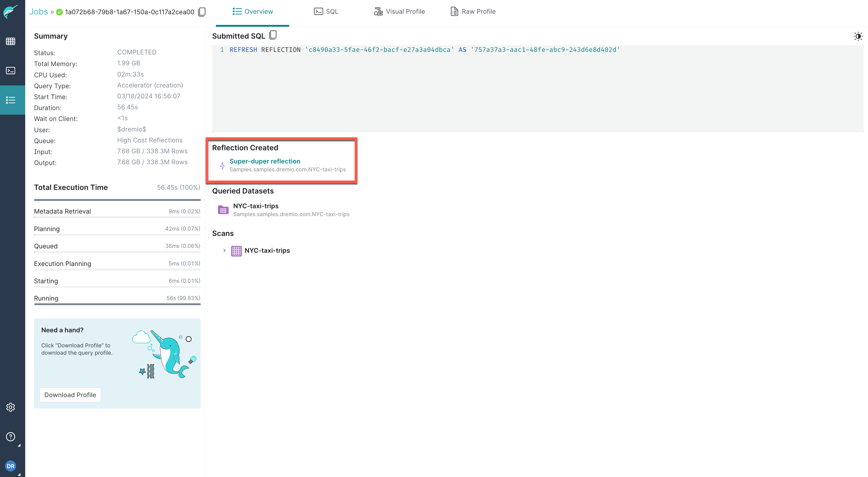868x477 pixels.
Task: Expand the NYC-taxi-trips scan details
Action: pos(225,250)
